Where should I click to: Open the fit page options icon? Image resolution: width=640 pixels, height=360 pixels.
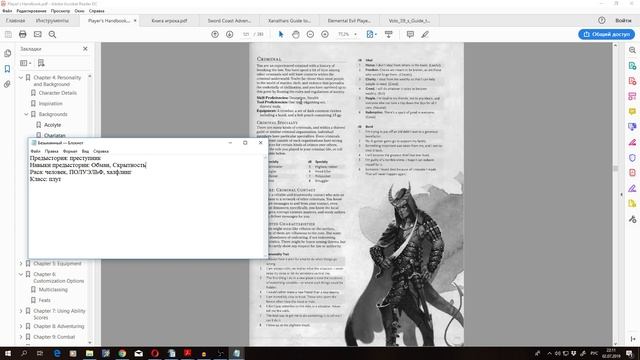tap(371, 34)
